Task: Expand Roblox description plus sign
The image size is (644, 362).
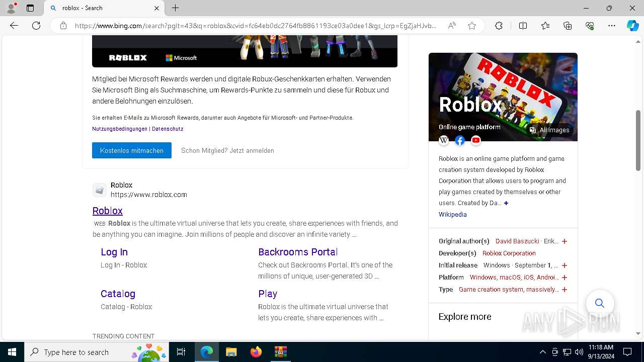Action: click(506, 203)
